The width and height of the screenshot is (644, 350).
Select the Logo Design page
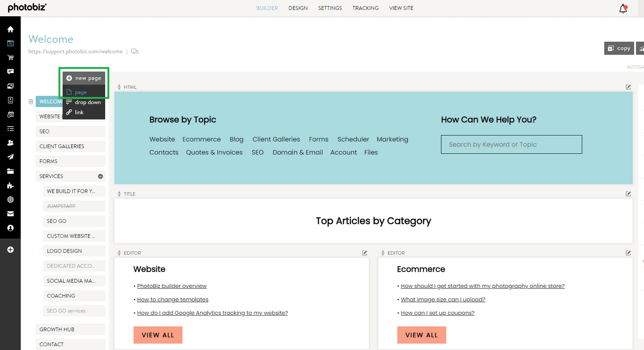pyautogui.click(x=74, y=251)
